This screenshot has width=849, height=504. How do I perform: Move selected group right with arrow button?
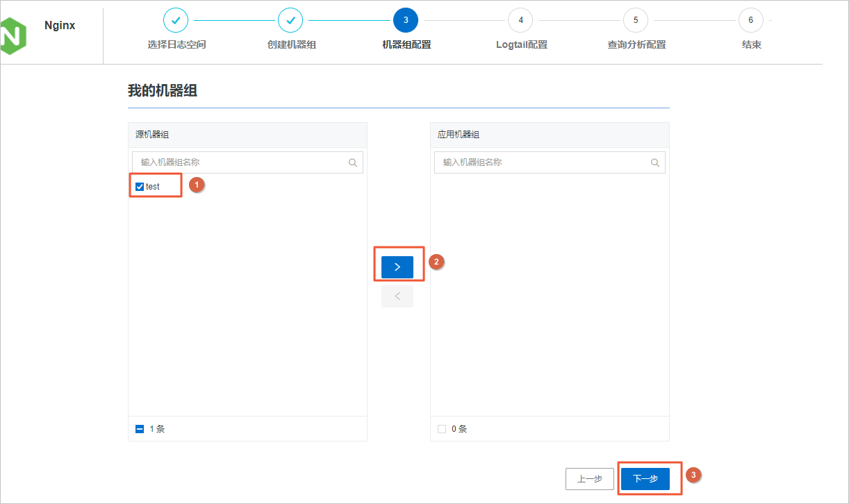pyautogui.click(x=397, y=267)
